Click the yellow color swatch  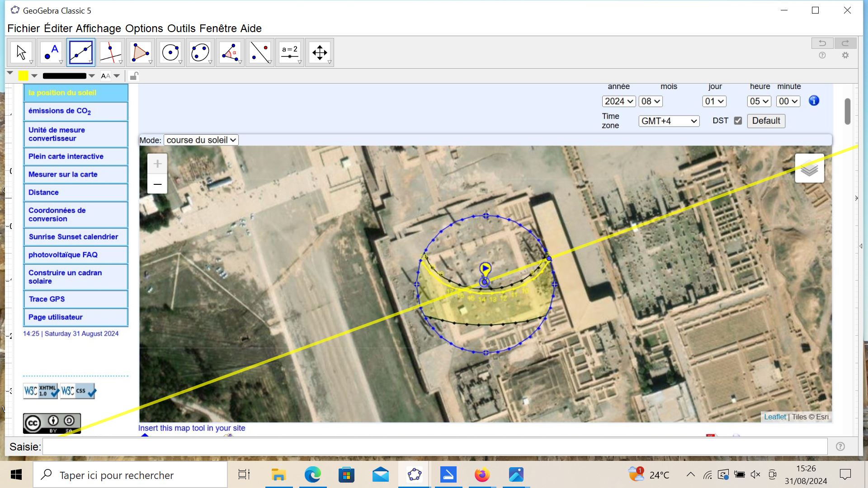[x=23, y=76]
